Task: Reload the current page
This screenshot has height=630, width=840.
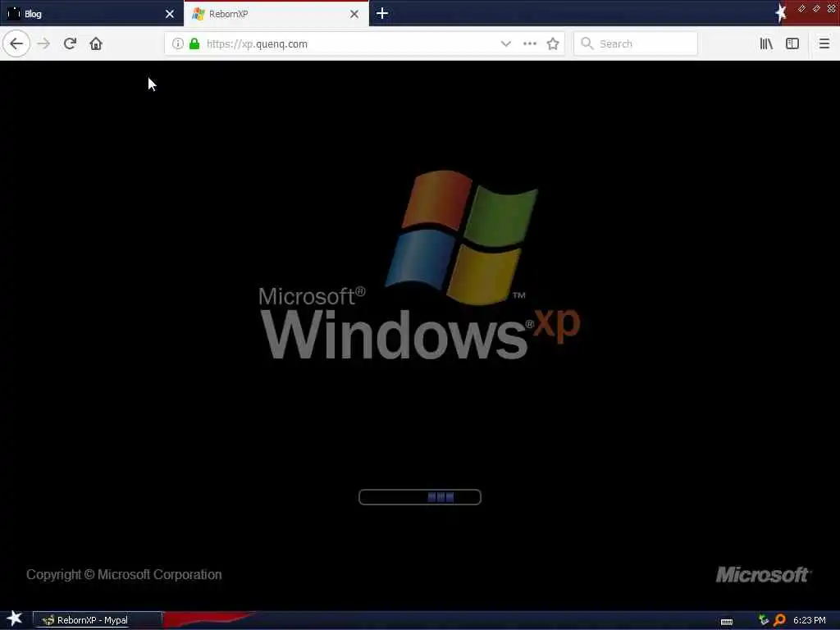Action: (x=70, y=43)
